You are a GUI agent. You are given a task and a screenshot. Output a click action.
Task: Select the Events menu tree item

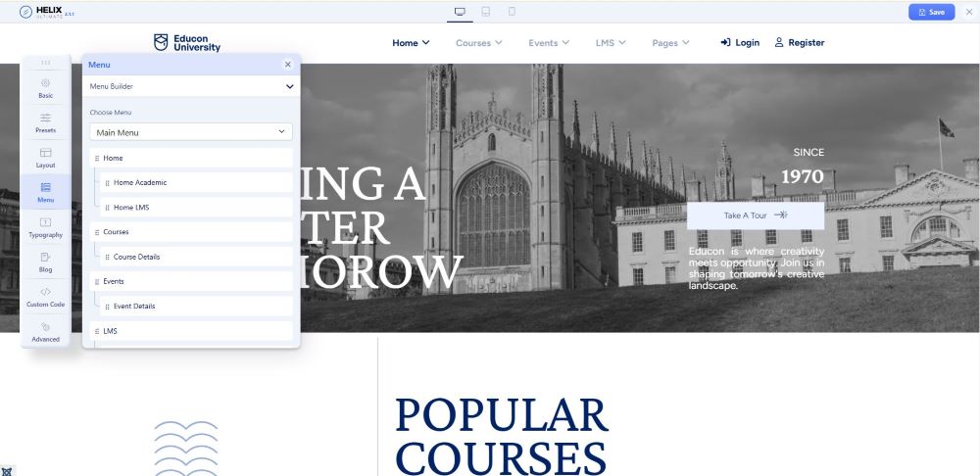click(191, 281)
